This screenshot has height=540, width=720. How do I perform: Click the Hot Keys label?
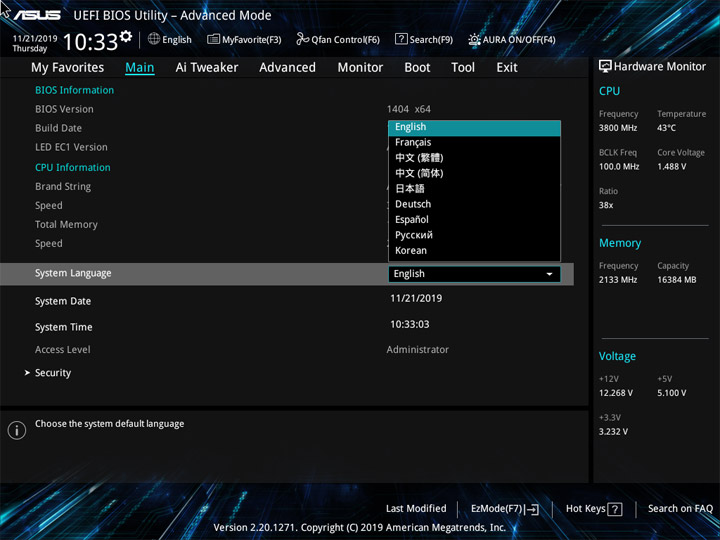[x=585, y=509]
